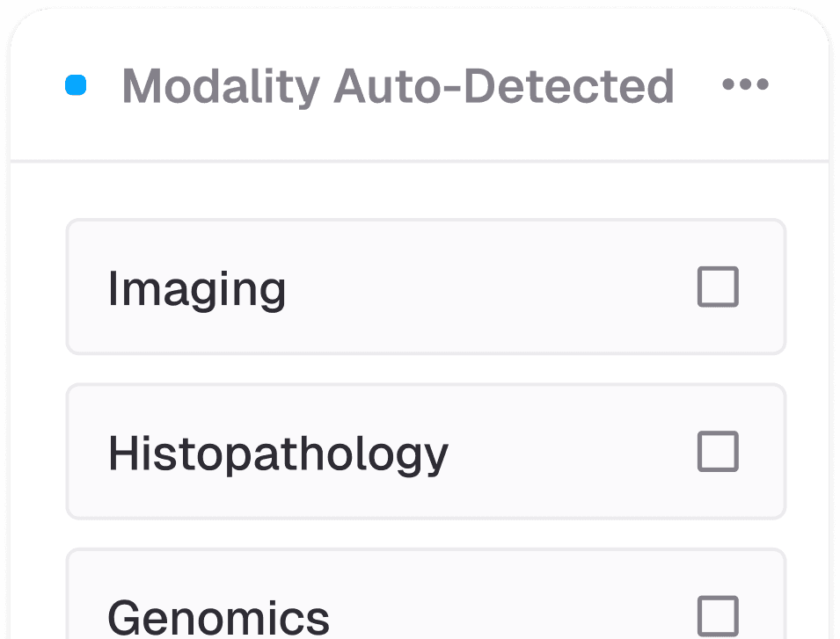The image size is (840, 639).
Task: Click the gap between Imaging and Histopathology cards
Action: coord(426,369)
